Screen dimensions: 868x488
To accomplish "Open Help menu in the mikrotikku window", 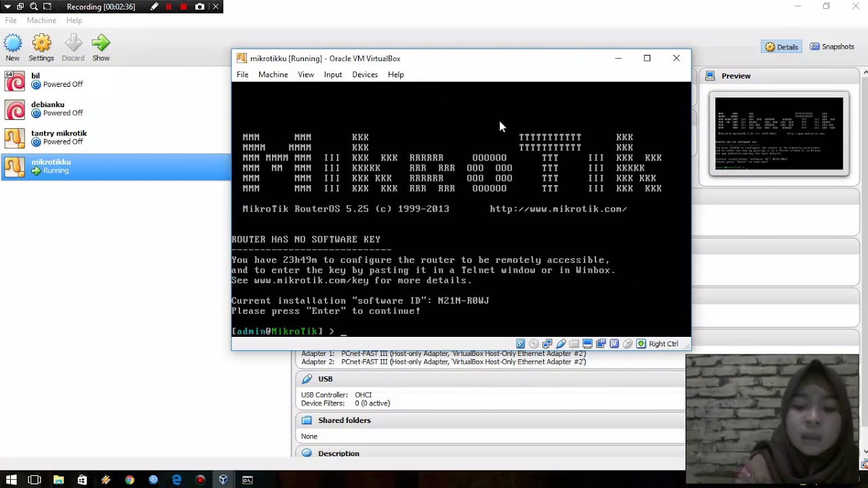I will coord(396,75).
